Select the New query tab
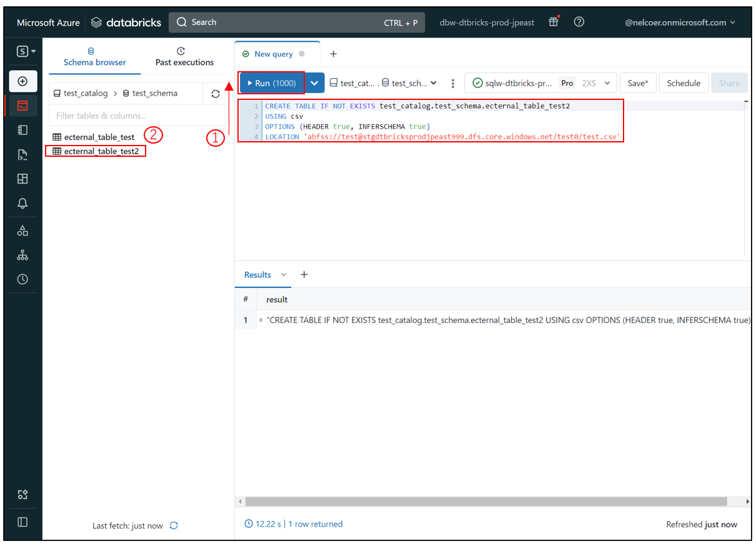756x546 pixels. [274, 54]
